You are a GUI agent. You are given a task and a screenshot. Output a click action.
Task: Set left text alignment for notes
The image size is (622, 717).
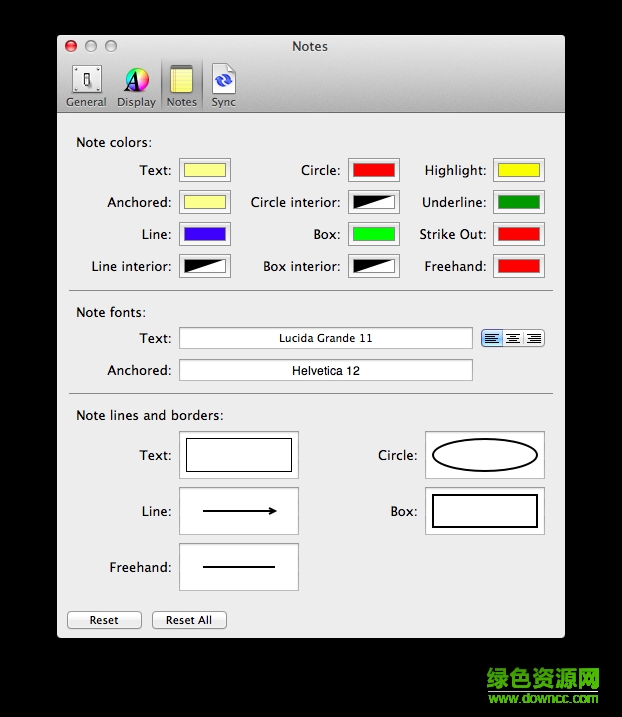[492, 338]
